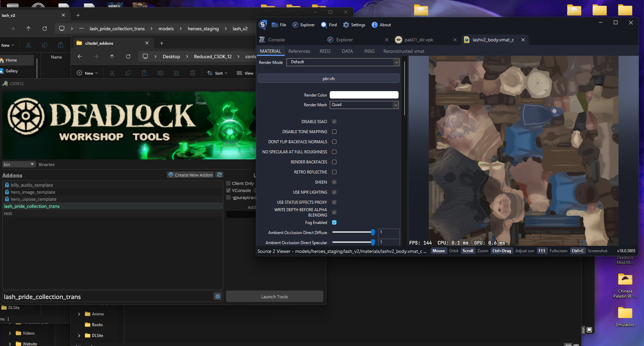Click the white Render Color swatch
Screen dimensions: 644x346
(364, 95)
